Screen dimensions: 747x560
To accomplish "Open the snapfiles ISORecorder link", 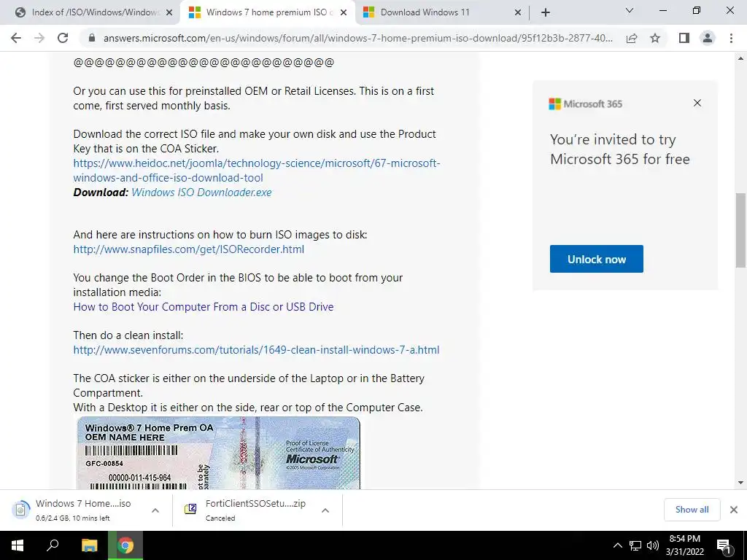I will pos(189,249).
